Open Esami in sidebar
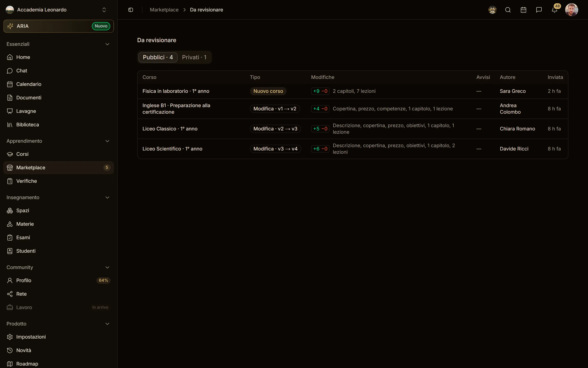Viewport: 588px width, 368px height. click(59, 238)
